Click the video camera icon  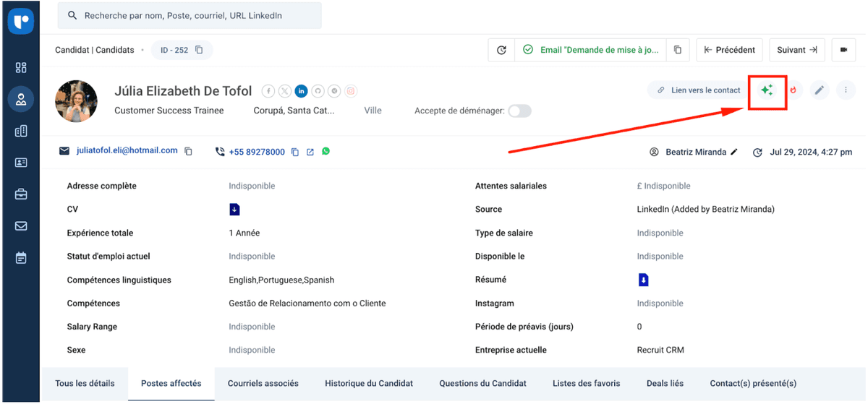pos(843,50)
